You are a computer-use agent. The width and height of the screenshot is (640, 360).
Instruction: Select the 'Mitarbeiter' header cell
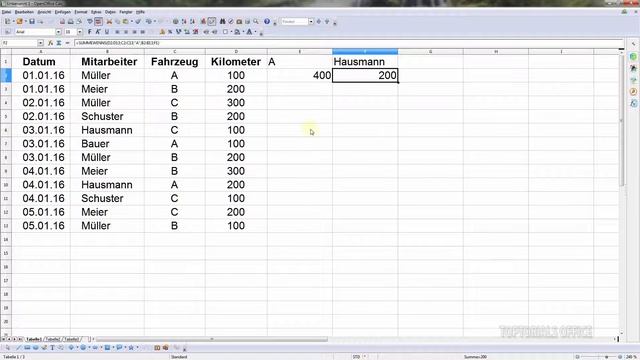click(x=107, y=62)
